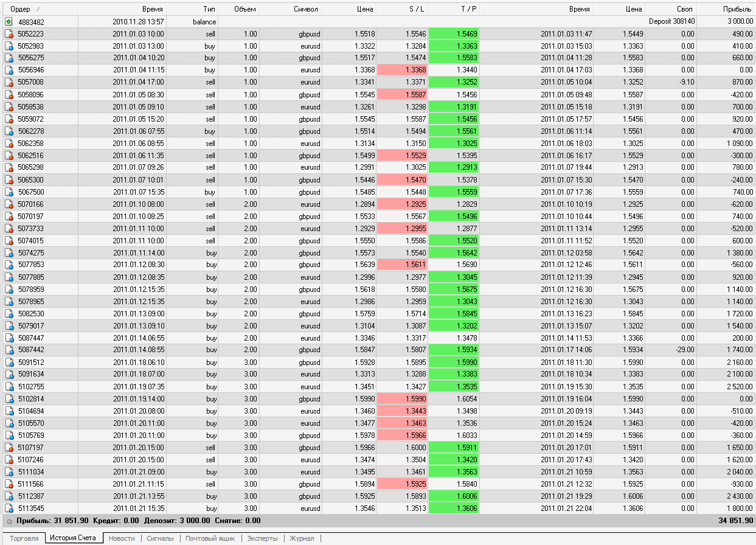
Task: Open the Журнал tab
Action: tap(302, 538)
